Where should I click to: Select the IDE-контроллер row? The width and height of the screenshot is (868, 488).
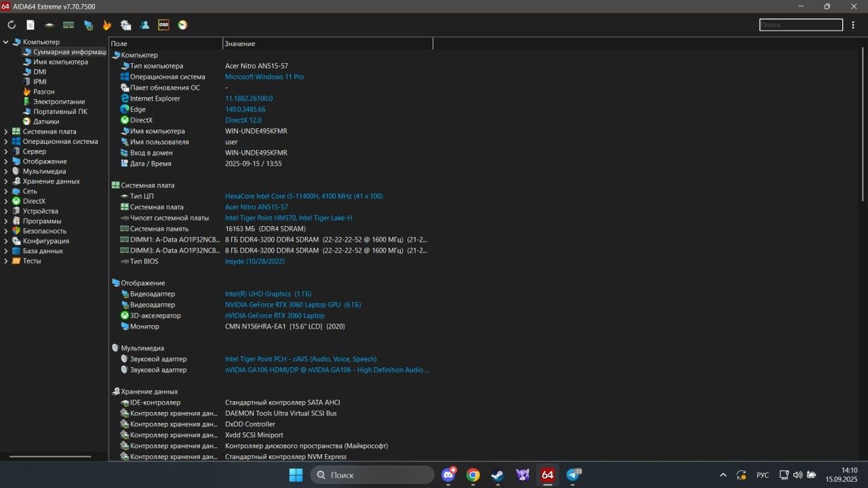click(271, 402)
